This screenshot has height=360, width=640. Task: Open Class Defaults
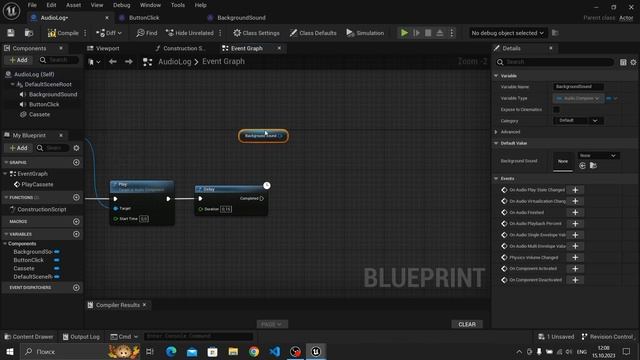(x=313, y=33)
